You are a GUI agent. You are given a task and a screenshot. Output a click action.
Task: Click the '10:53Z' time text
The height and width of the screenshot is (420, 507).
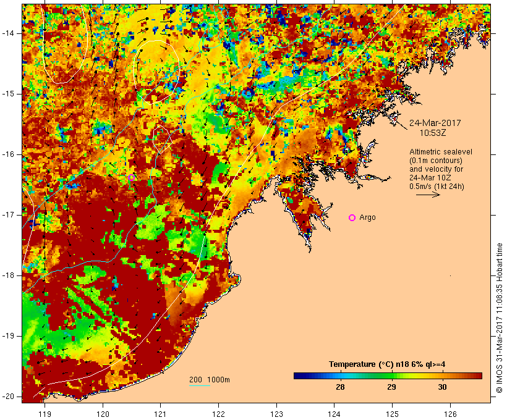(433, 133)
